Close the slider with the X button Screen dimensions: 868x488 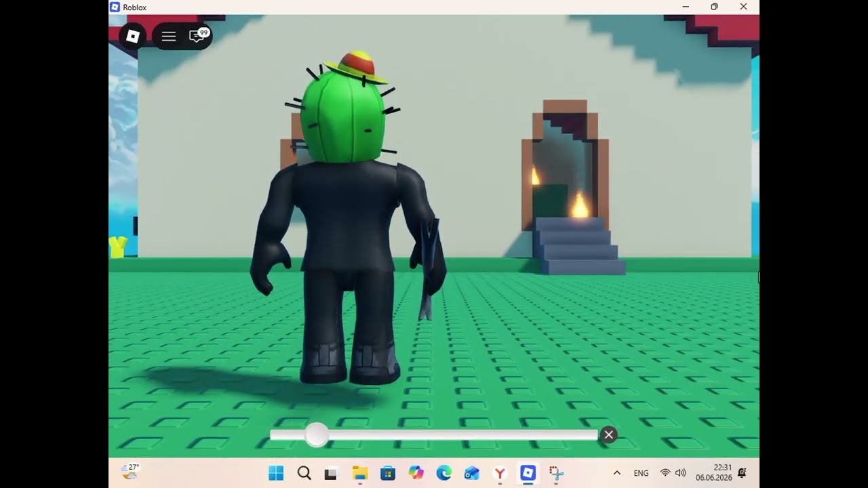click(608, 435)
